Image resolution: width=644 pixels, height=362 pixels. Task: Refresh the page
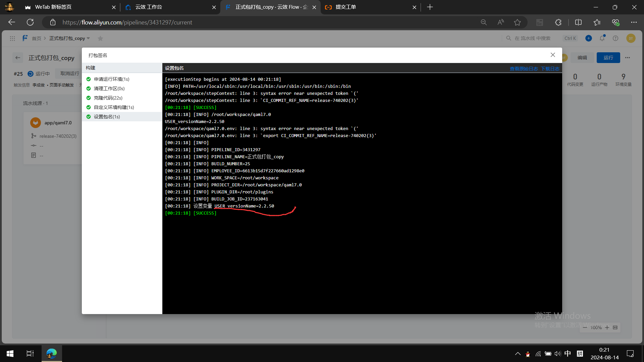coord(30,22)
